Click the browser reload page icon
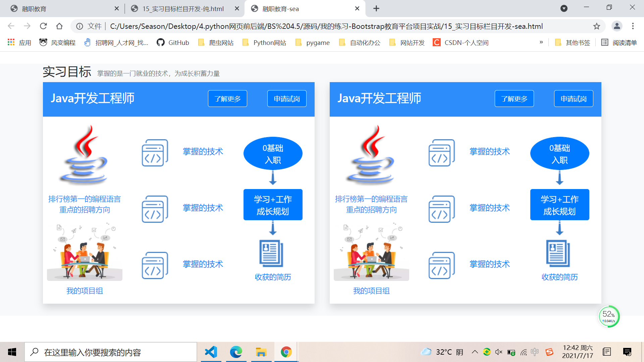This screenshot has width=644, height=362. pos(43,26)
